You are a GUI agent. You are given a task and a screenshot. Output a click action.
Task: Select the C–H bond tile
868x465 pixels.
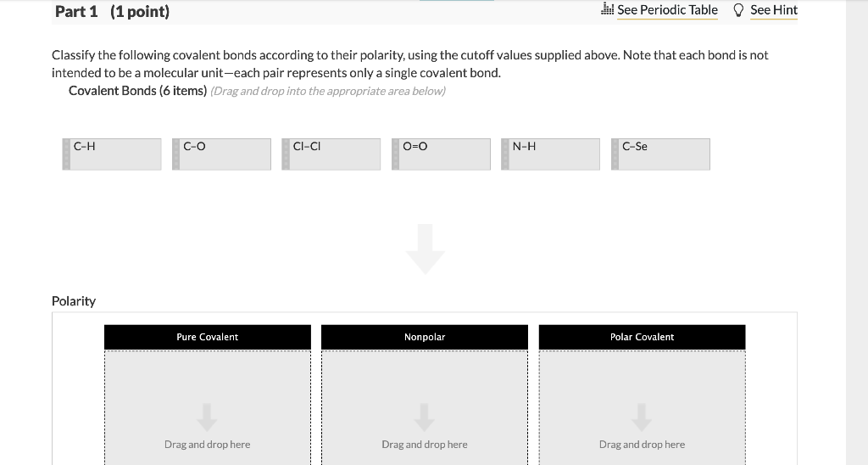click(112, 154)
